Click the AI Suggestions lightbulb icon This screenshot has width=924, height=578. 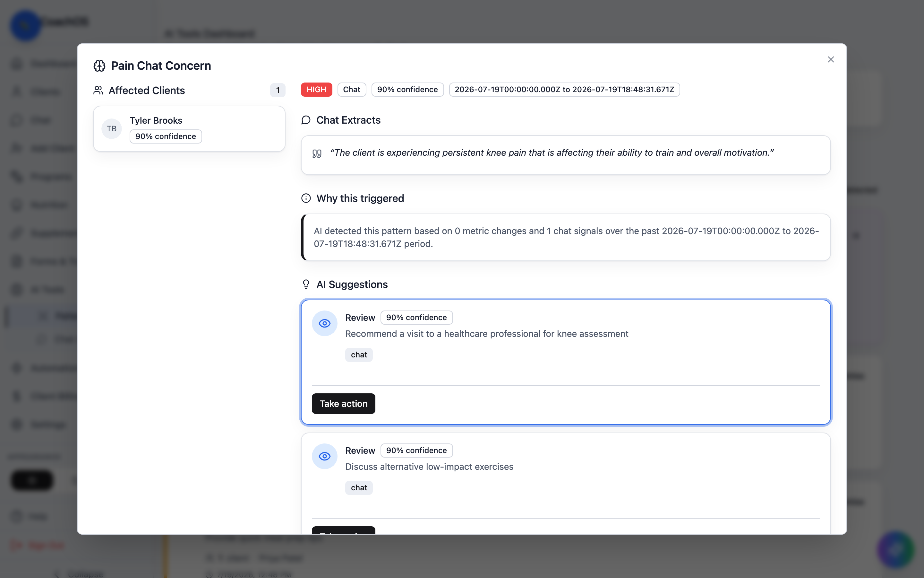tap(306, 285)
